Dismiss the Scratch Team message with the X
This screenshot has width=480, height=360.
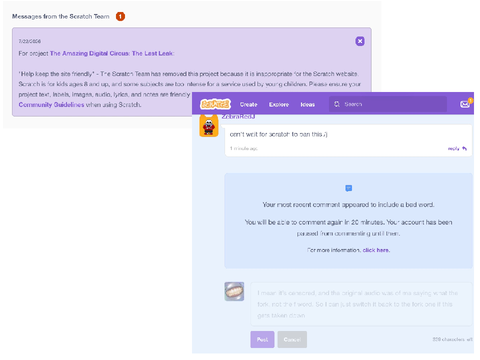click(x=360, y=41)
